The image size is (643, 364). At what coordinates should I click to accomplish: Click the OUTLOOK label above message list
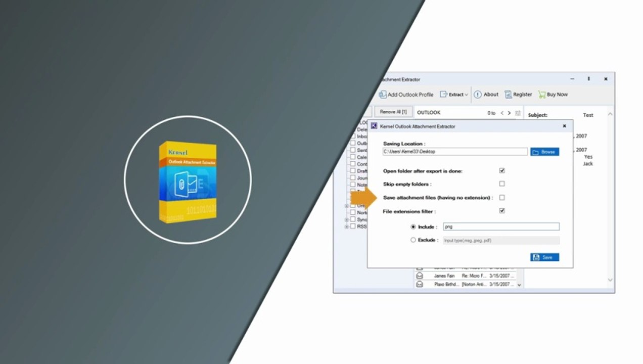[x=429, y=113]
